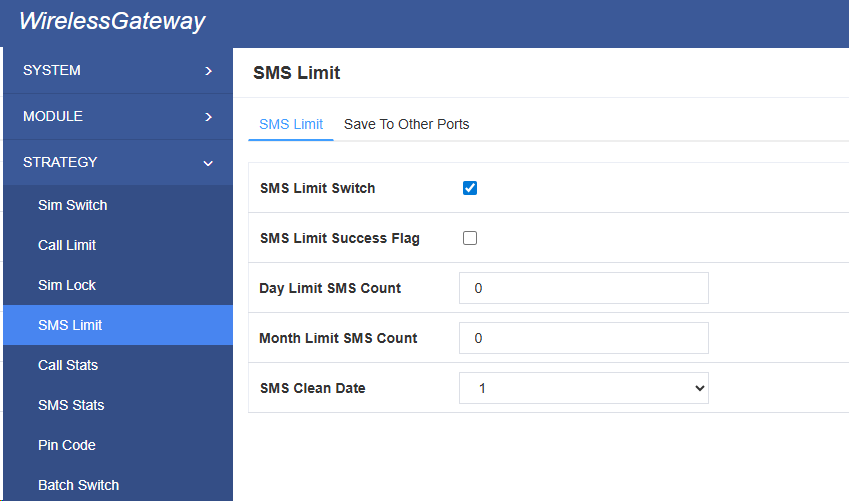The height and width of the screenshot is (501, 849).
Task: Collapse the STRATEGY section chevron
Action: (x=208, y=163)
